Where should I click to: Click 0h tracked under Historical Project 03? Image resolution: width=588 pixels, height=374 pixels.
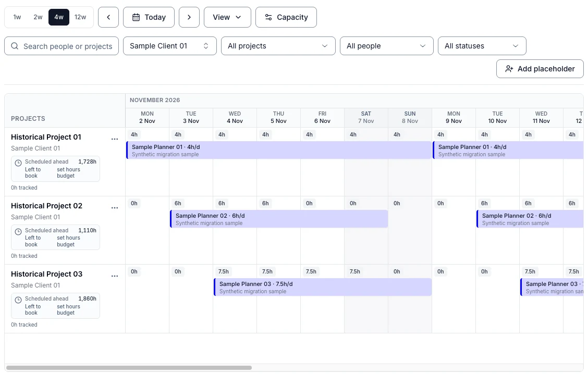pos(24,325)
